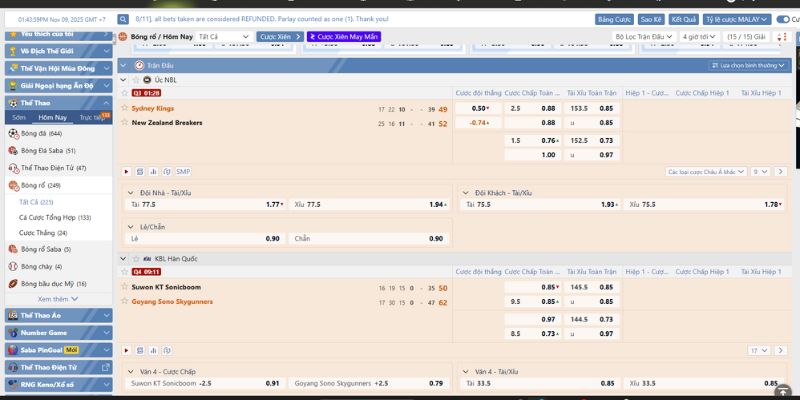
Task: Open statistics chart icon for Úc NBL match
Action: [153, 171]
